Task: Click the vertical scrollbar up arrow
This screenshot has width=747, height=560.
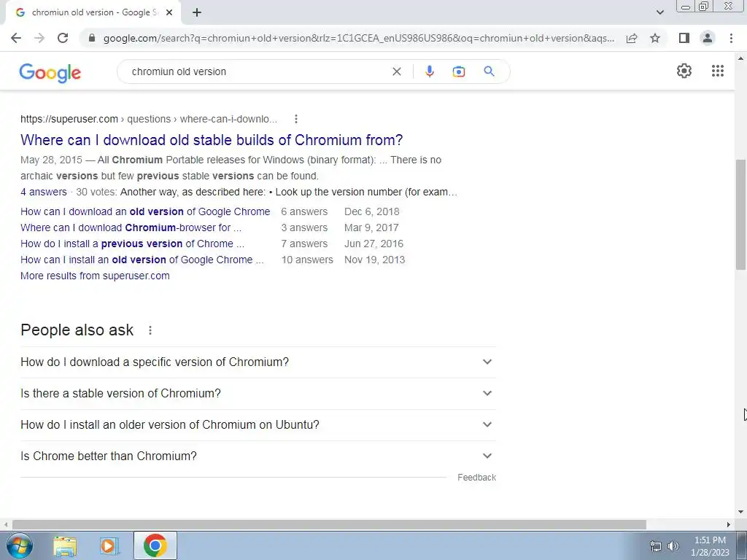Action: 740,58
